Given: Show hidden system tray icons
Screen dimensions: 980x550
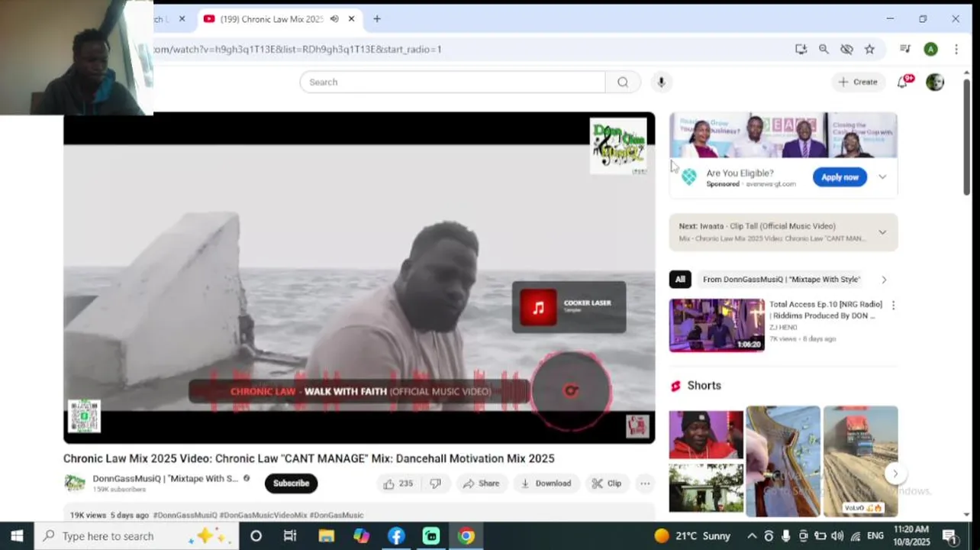Looking at the screenshot, I should (752, 536).
